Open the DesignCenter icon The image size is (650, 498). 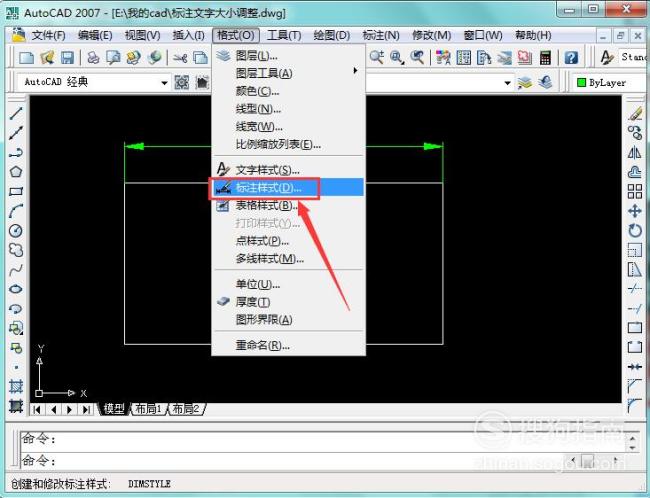coord(463,58)
